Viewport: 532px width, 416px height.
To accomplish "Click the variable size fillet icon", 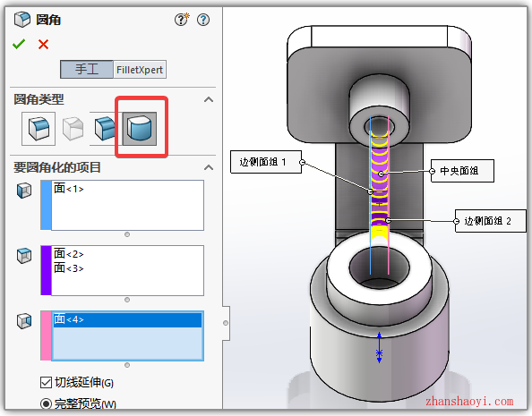I will (73, 129).
